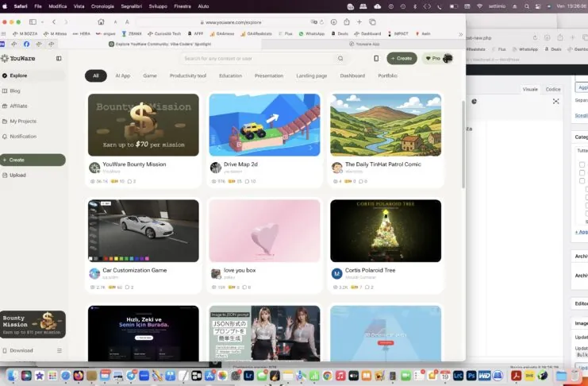Decrease text size with small A

116,22
